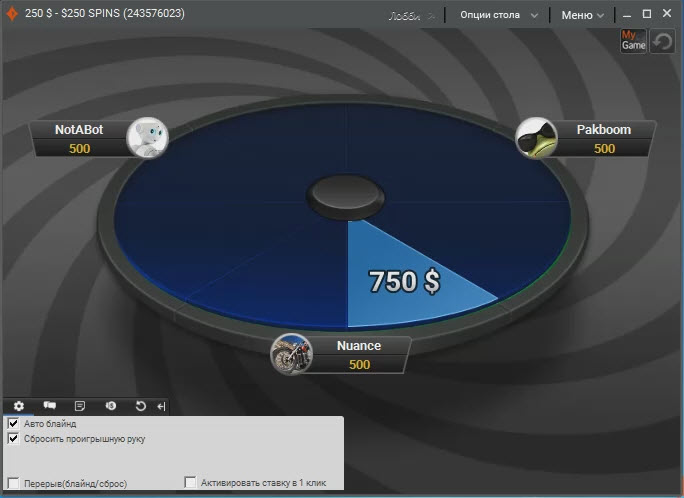Collapse the bottom panel with arrow icon
Screen dimensions: 684x498
click(x=161, y=406)
